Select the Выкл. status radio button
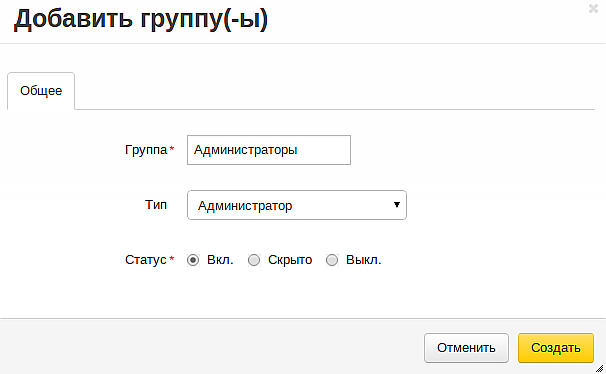 (332, 260)
